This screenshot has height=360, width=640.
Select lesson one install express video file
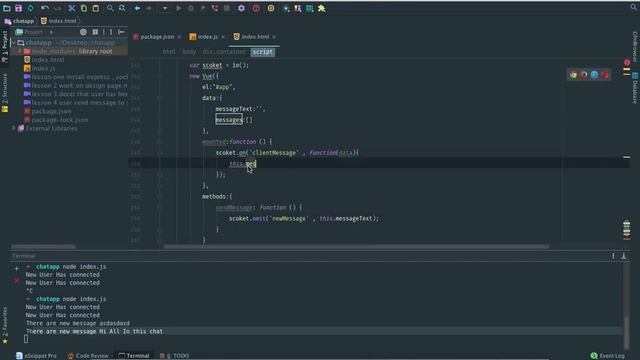click(x=76, y=77)
